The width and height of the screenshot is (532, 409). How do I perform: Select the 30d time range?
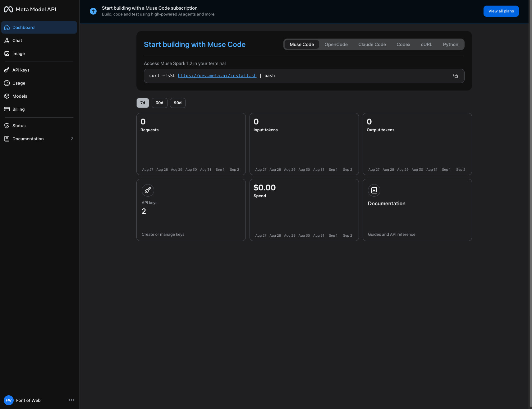click(159, 103)
